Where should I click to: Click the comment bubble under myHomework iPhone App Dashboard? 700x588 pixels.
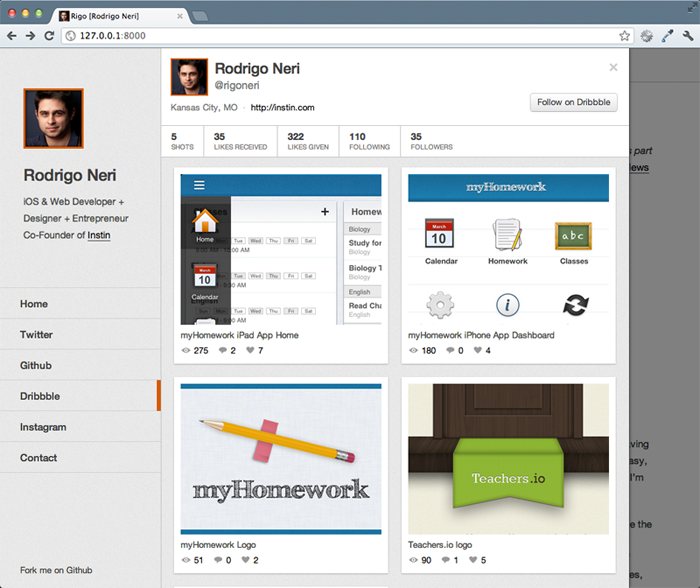450,350
